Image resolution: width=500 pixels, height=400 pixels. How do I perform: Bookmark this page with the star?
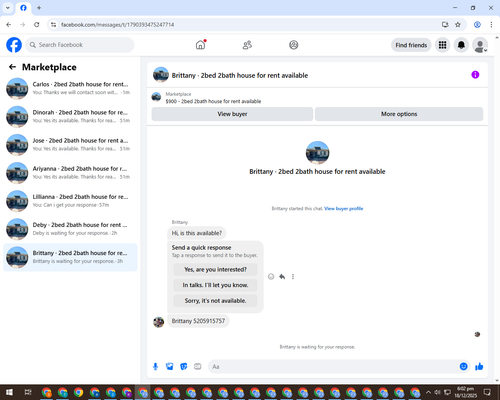(458, 25)
